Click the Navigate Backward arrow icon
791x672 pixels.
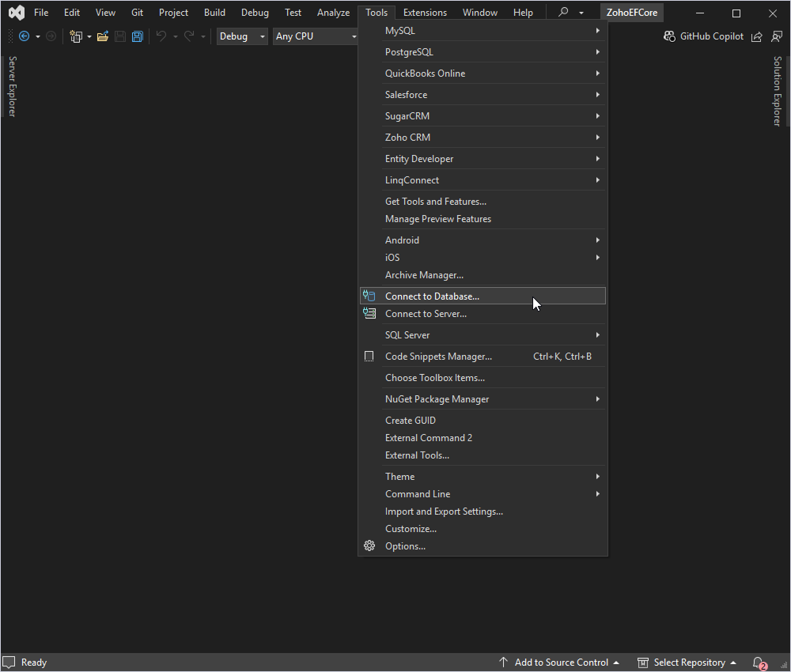[24, 36]
